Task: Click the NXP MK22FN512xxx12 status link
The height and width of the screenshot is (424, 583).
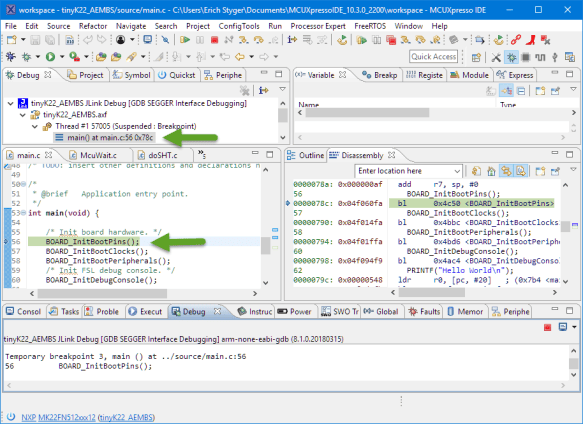Action: point(58,417)
